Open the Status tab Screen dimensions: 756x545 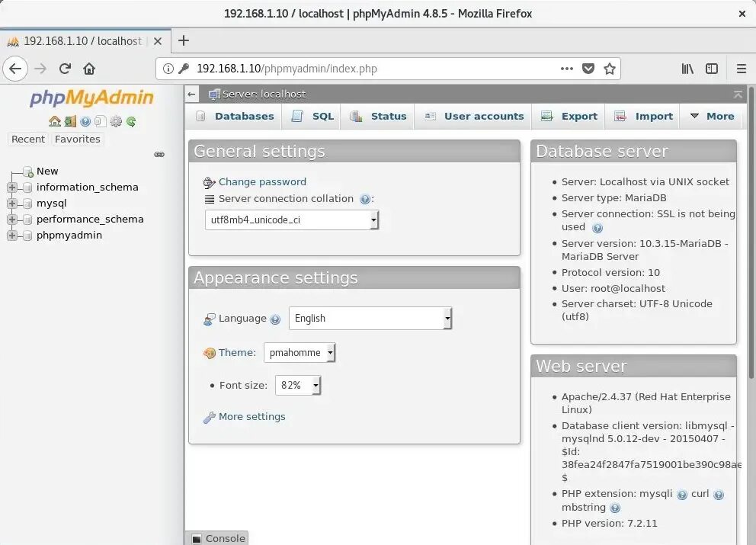[379, 116]
